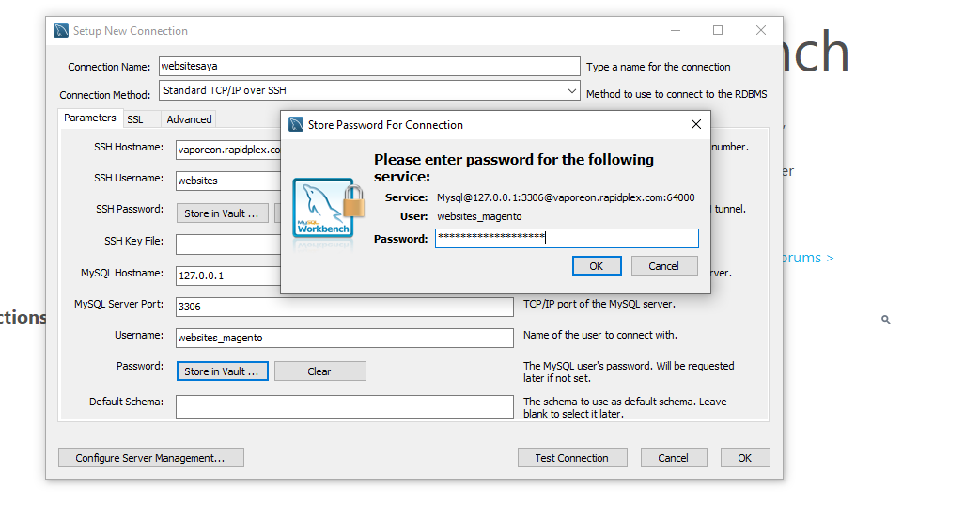Viewport: 980px width, 505px height.
Task: Close the Store Password For Connection dialog
Action: (696, 124)
